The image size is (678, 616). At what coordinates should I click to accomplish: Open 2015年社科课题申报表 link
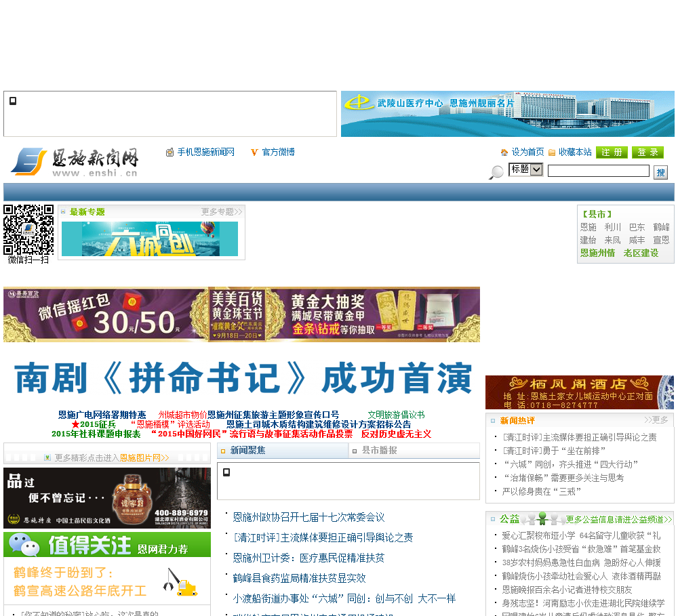pyautogui.click(x=96, y=434)
